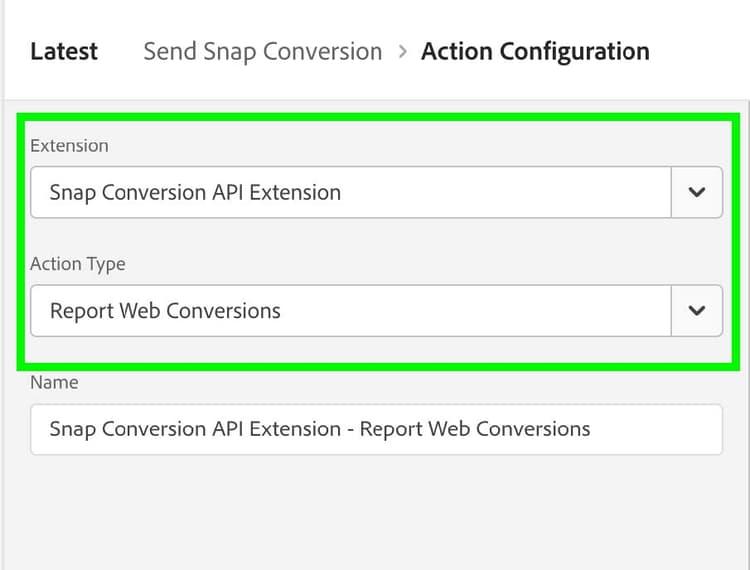
Task: Click the Name field label
Action: [54, 383]
